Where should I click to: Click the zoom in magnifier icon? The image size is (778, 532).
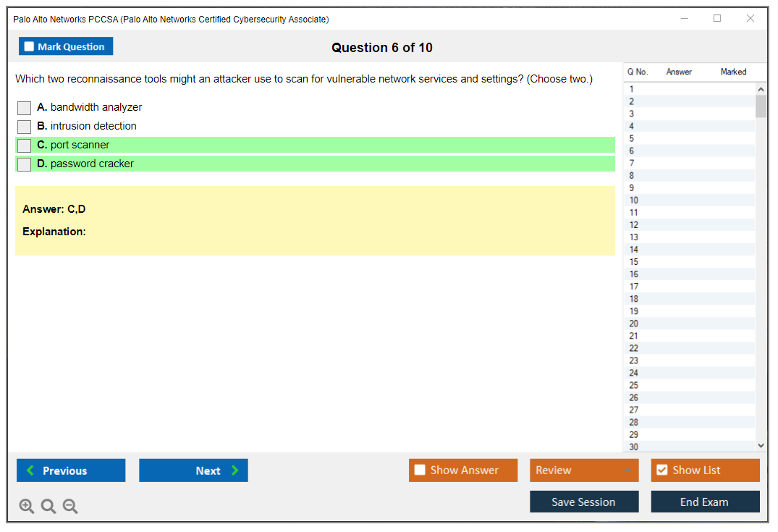27,506
